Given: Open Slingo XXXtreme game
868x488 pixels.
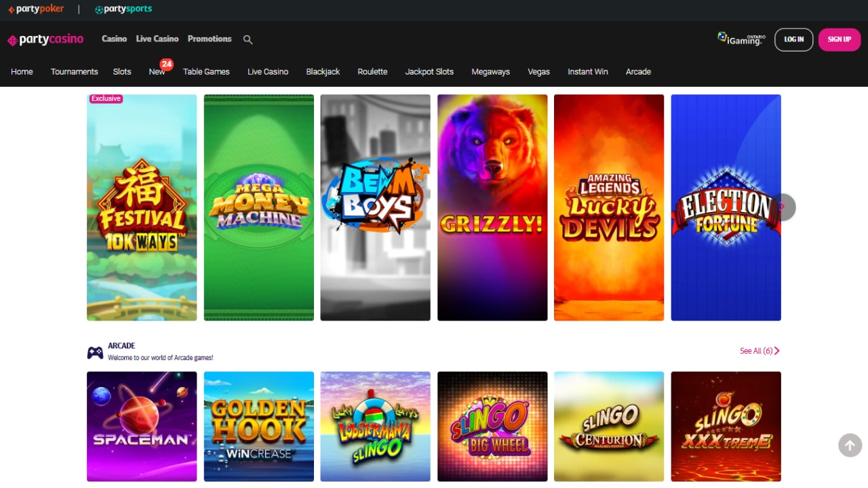Looking at the screenshot, I should 726,426.
